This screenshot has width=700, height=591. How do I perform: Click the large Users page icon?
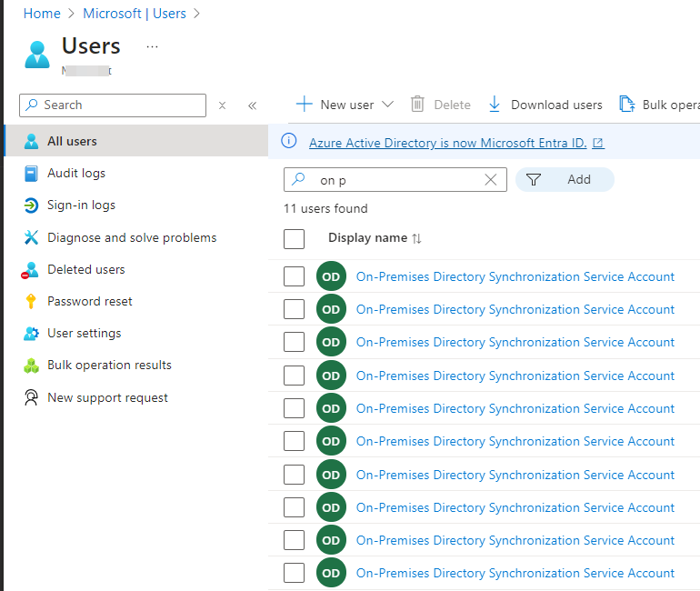click(37, 55)
